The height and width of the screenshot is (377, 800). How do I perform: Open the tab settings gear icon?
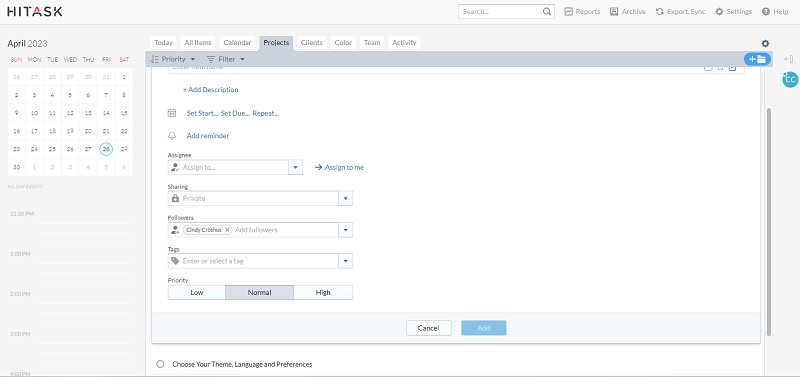(x=765, y=44)
